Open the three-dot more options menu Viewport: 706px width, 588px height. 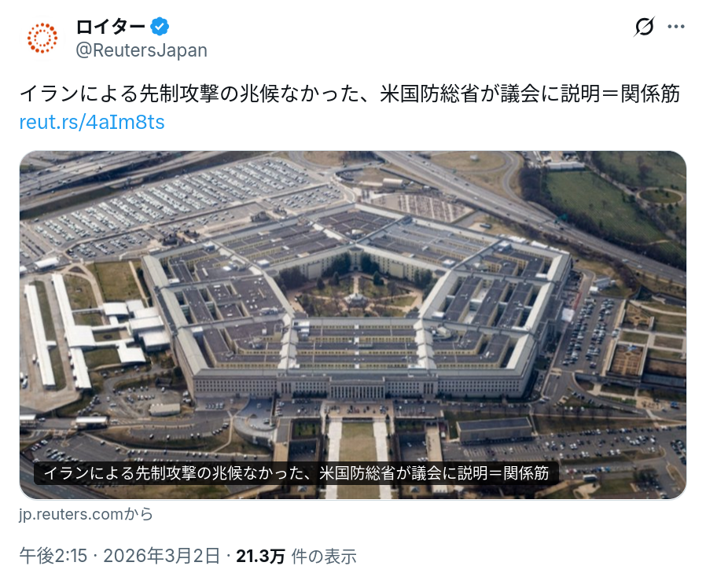(676, 27)
